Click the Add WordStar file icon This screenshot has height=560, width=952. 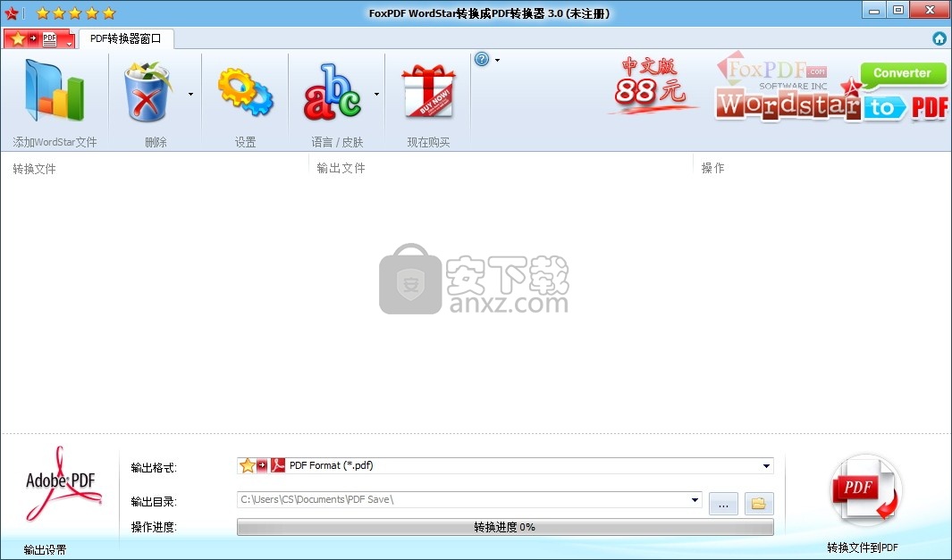click(x=54, y=90)
